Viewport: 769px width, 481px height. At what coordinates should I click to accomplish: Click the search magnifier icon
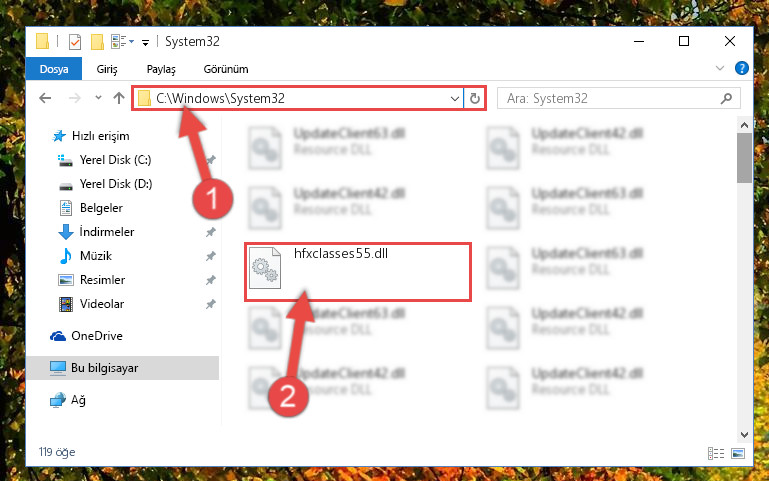click(726, 99)
